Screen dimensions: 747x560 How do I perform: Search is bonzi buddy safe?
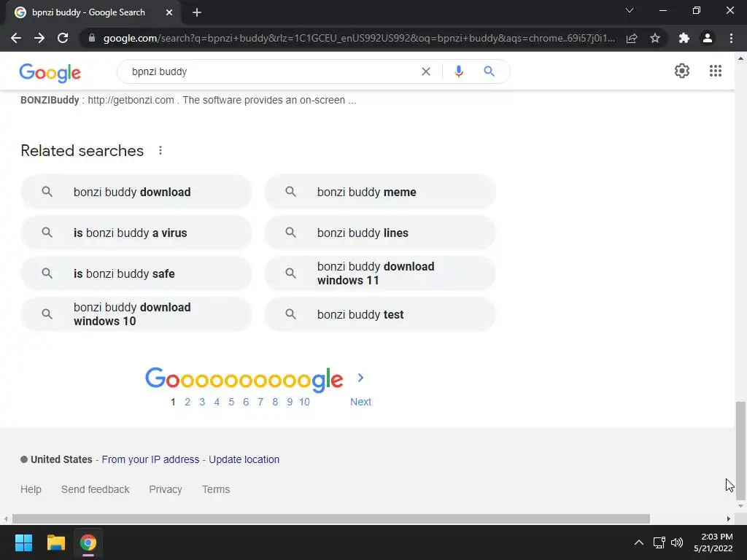[x=136, y=273]
